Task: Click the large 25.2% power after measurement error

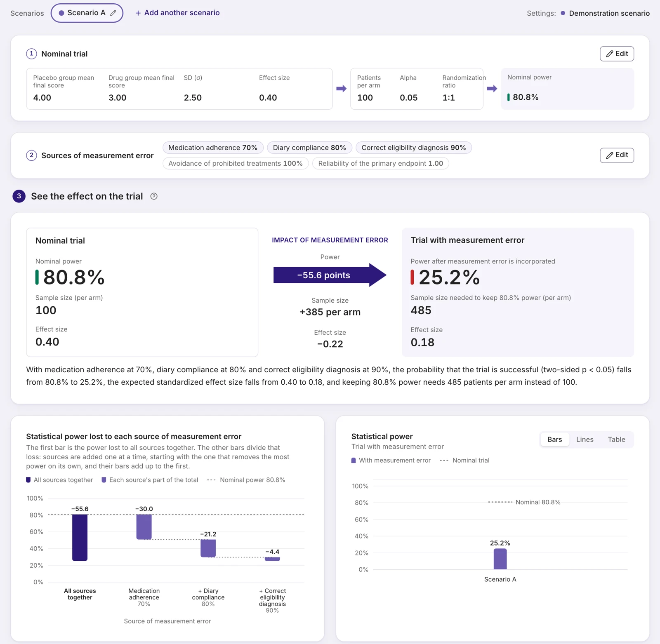Action: pos(449,277)
